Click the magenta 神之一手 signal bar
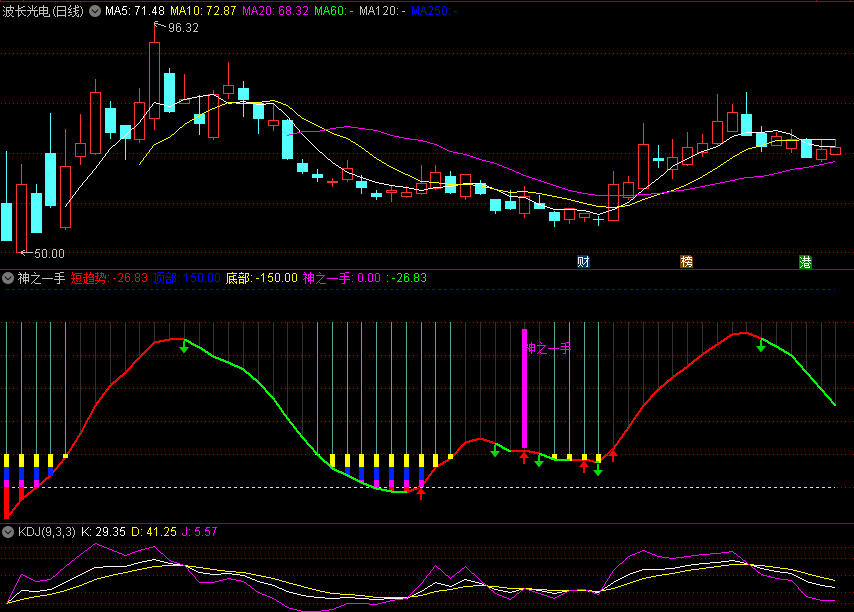 pyautogui.click(x=524, y=389)
